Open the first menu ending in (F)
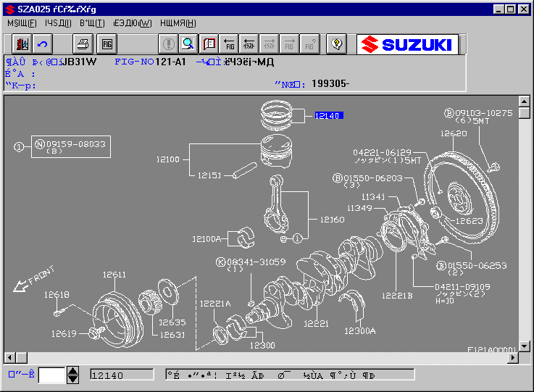 pyautogui.click(x=22, y=23)
